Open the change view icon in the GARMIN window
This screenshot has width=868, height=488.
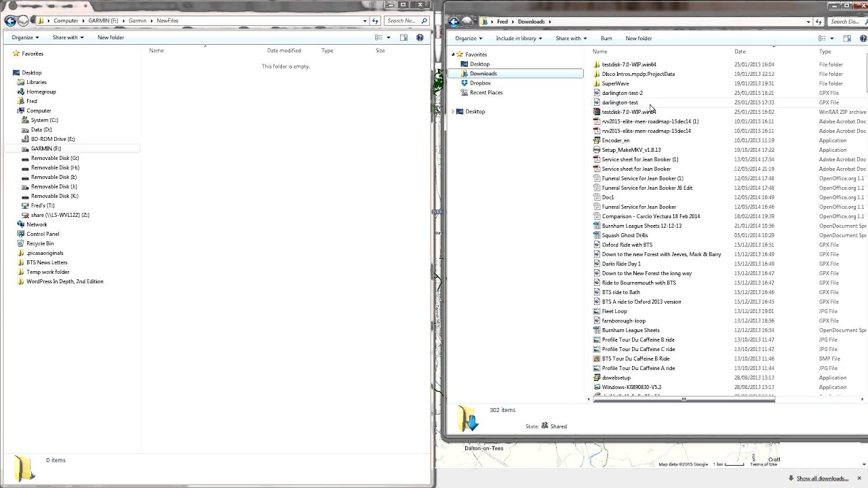(379, 37)
